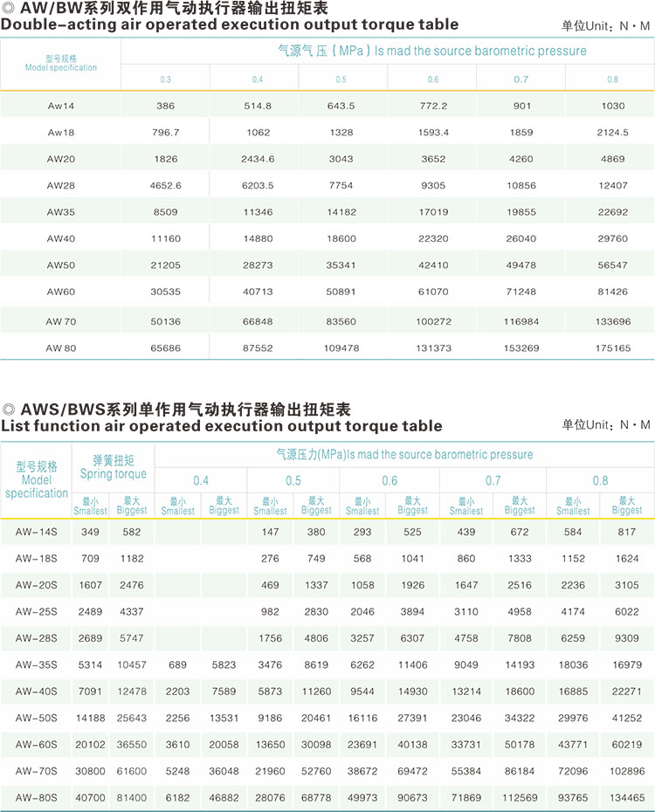Viewport: 655px width, 812px height.
Task: Select the Aw14 model cell
Action: 60,106
